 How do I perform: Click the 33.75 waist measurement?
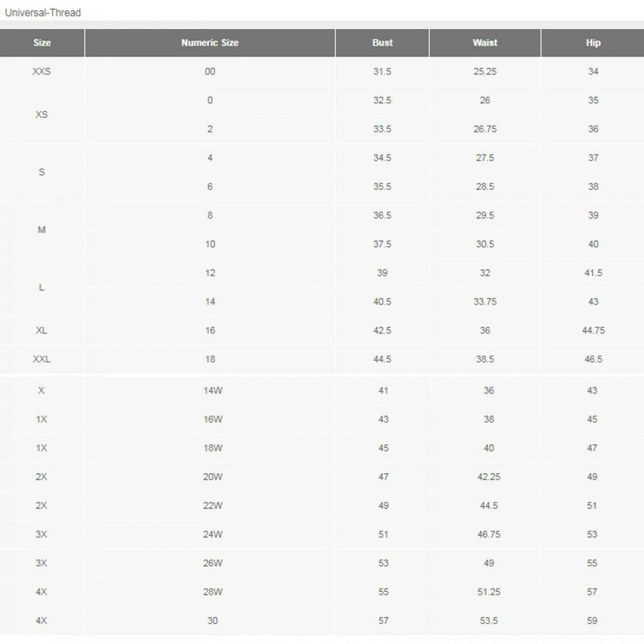click(x=485, y=302)
